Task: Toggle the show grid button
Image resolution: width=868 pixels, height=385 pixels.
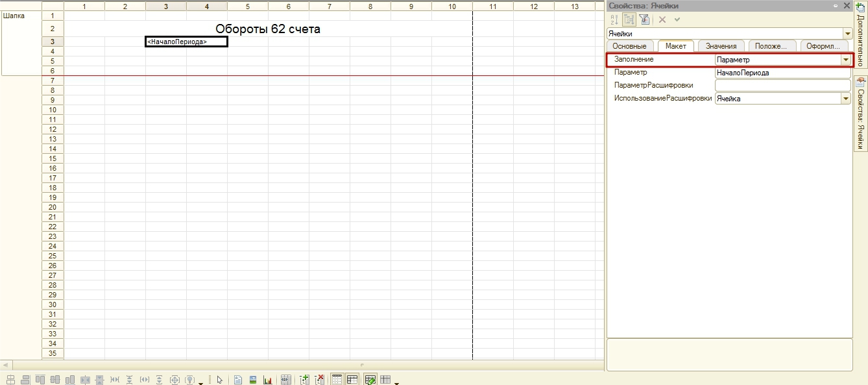Action: click(x=337, y=380)
